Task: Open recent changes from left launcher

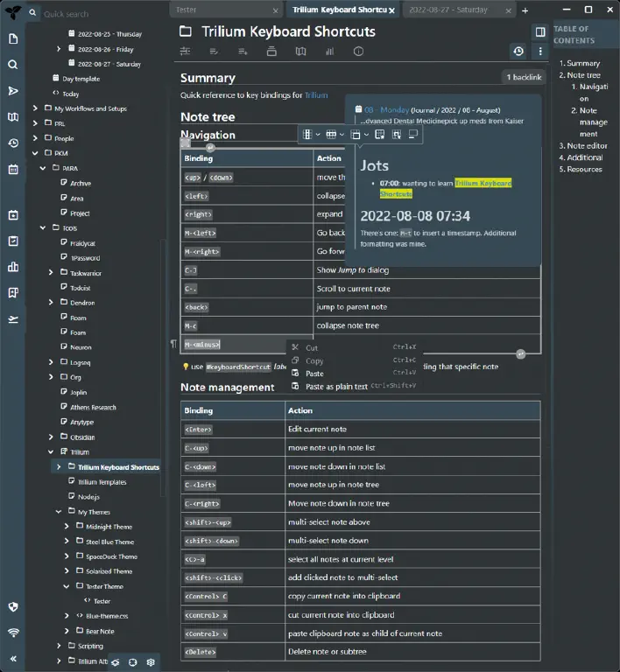Action: pos(13,143)
